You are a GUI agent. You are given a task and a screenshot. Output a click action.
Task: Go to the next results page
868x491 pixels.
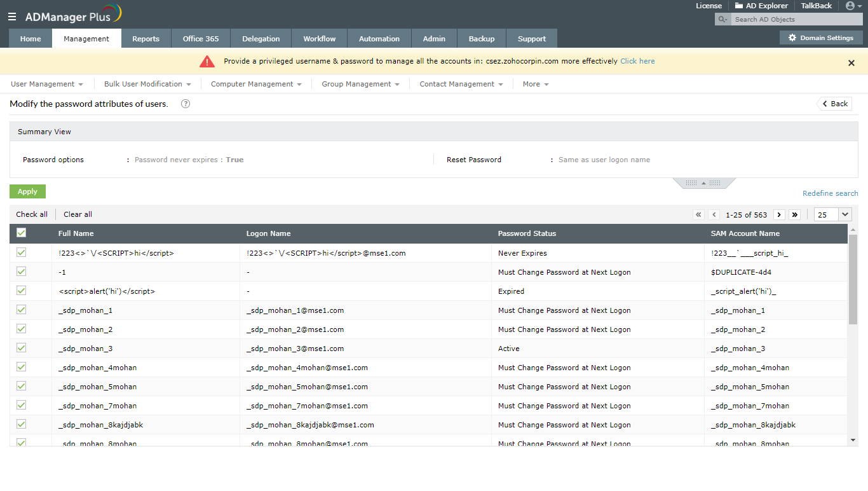click(x=779, y=215)
